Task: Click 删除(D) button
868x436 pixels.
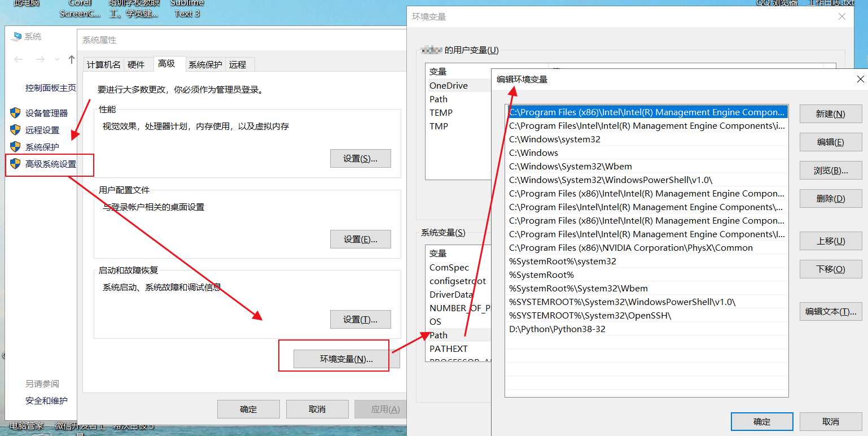Action: [831, 198]
